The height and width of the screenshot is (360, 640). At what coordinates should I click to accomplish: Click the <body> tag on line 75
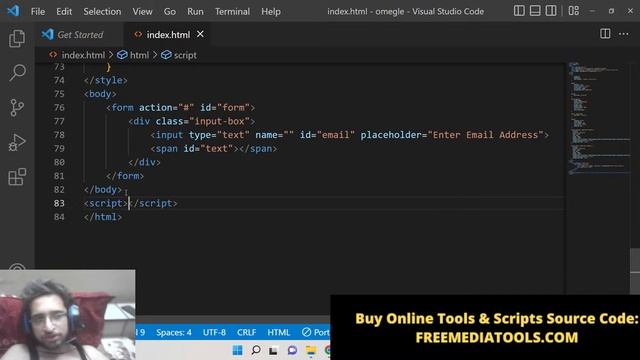[100, 94]
